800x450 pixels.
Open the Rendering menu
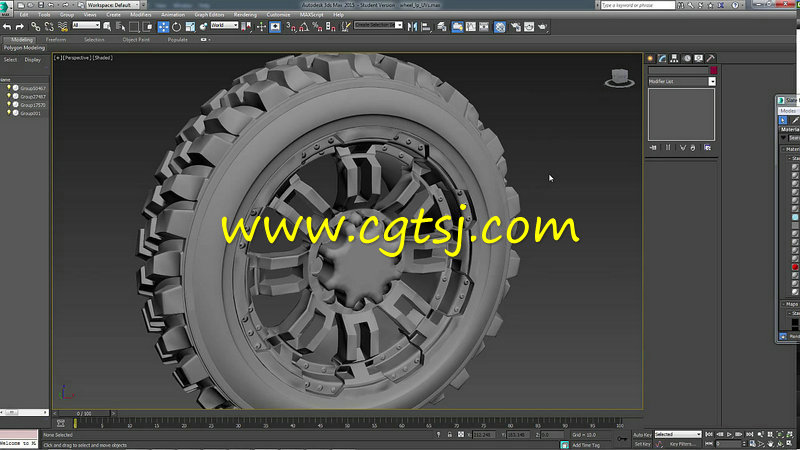point(245,15)
